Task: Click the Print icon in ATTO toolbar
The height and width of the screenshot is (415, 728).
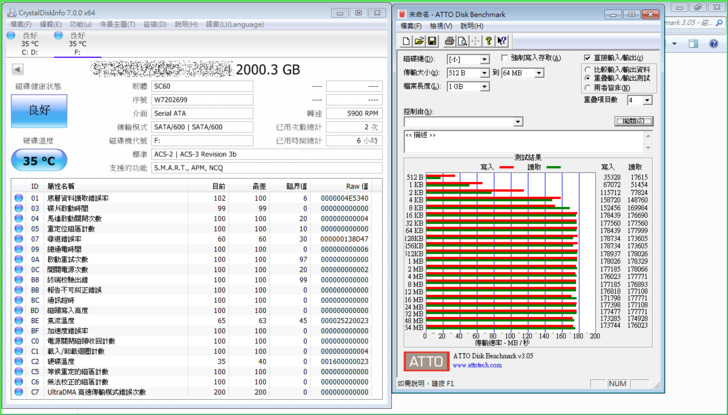Action: click(x=449, y=41)
